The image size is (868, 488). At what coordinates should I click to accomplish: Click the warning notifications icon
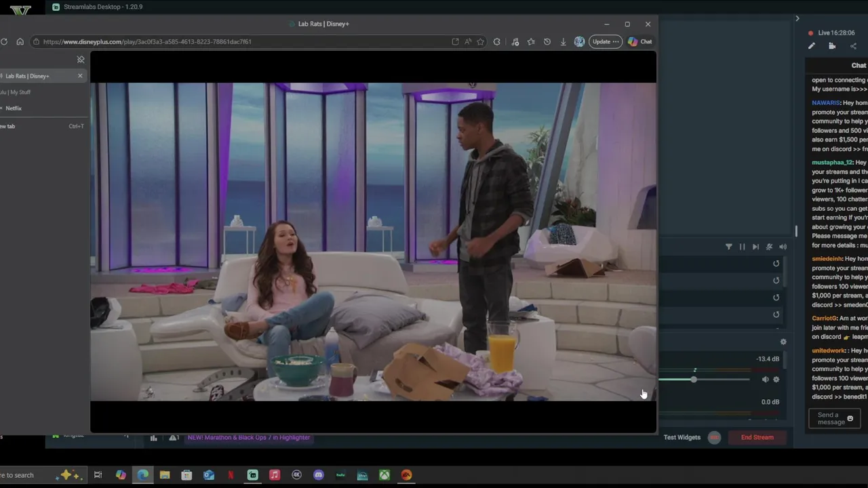[174, 438]
